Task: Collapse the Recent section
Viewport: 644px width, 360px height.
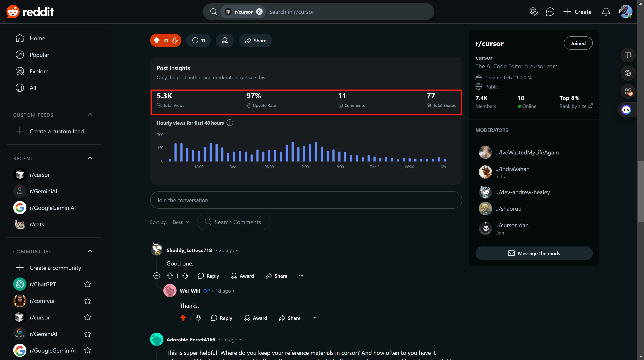Action: pos(90,158)
